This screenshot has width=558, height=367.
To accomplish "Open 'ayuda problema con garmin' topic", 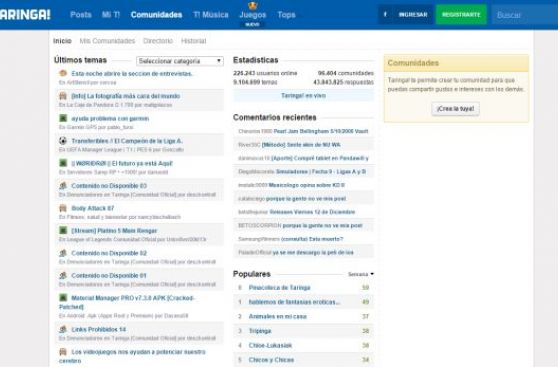I will (x=110, y=119).
